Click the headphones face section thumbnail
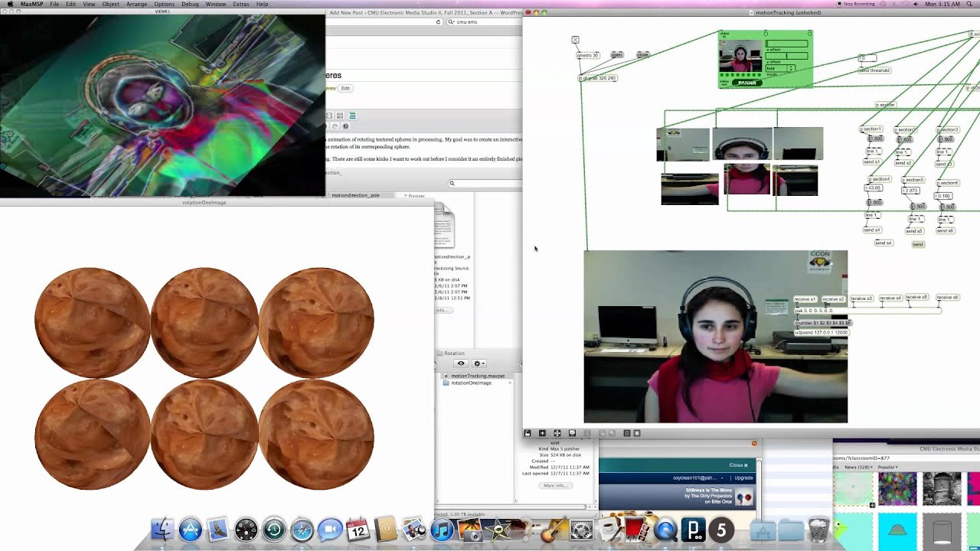 coord(742,144)
